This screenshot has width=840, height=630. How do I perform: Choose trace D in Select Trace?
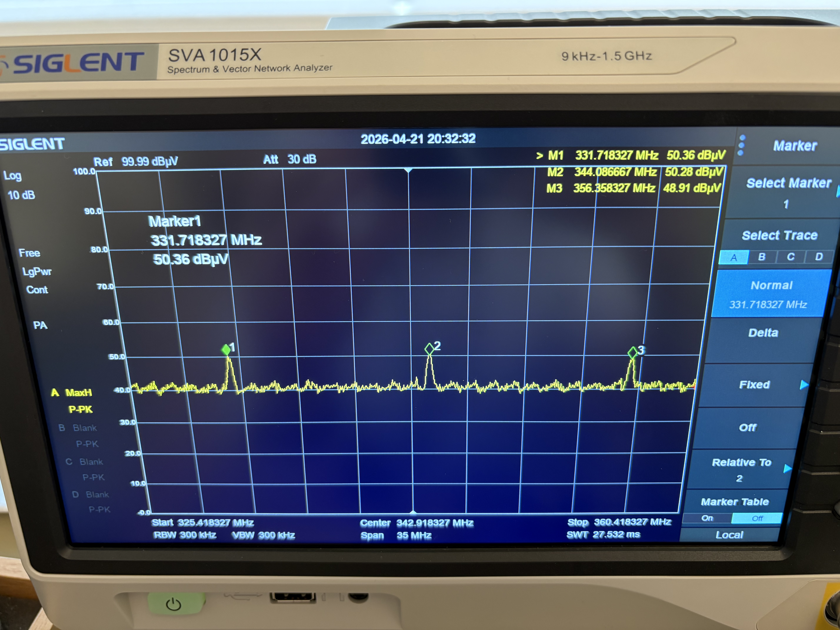(x=819, y=257)
